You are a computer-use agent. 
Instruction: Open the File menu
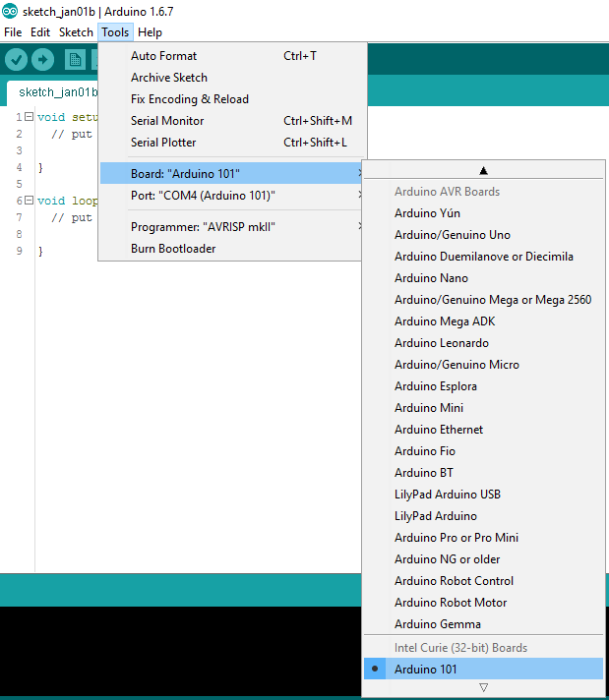pos(13,32)
